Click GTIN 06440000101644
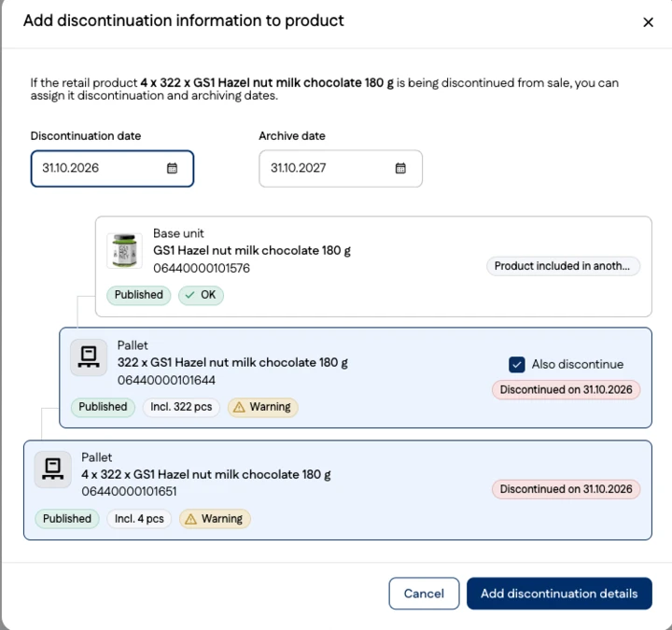The height and width of the screenshot is (630, 672). [x=166, y=380]
